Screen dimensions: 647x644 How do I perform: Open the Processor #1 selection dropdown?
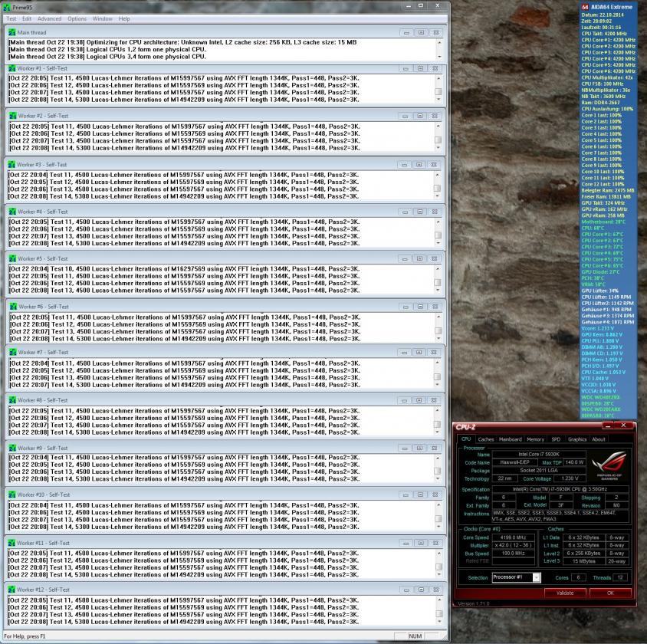(537, 577)
